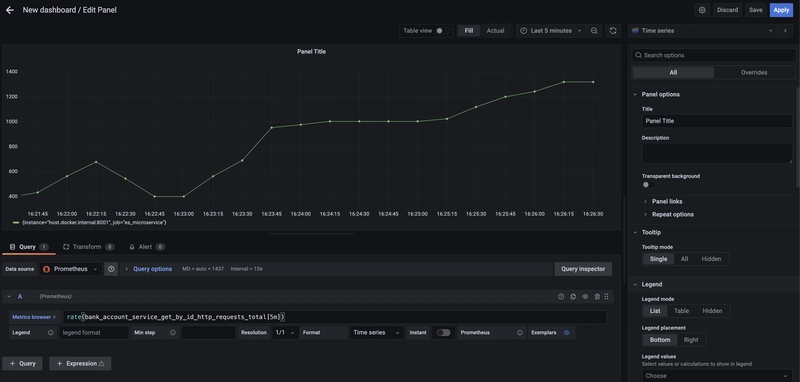Screen dimensions: 800x382
Task: Click the Discard button
Action: (x=727, y=10)
